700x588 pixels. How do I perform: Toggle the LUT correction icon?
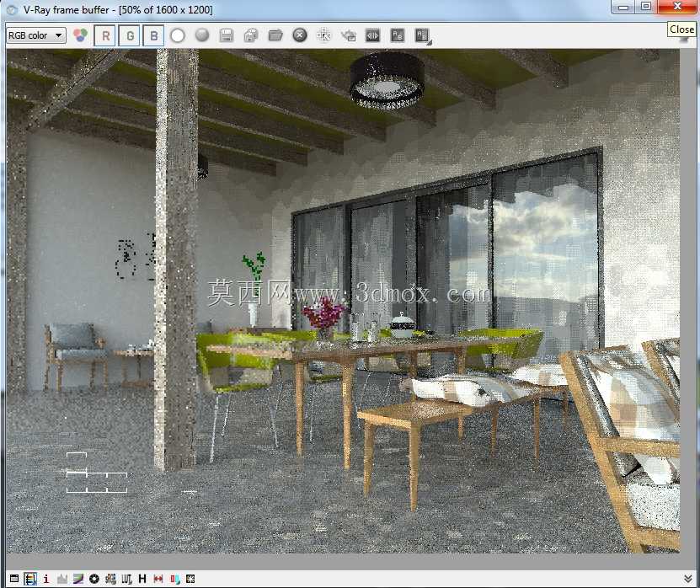point(126,579)
